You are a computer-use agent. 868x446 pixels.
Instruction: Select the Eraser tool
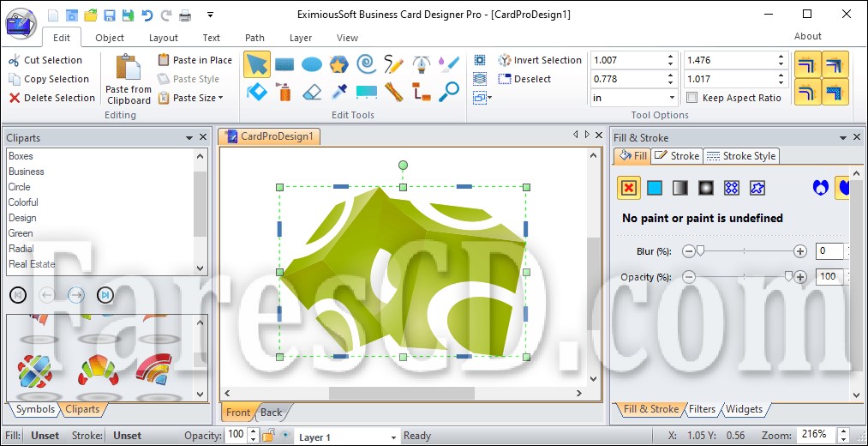click(x=312, y=92)
